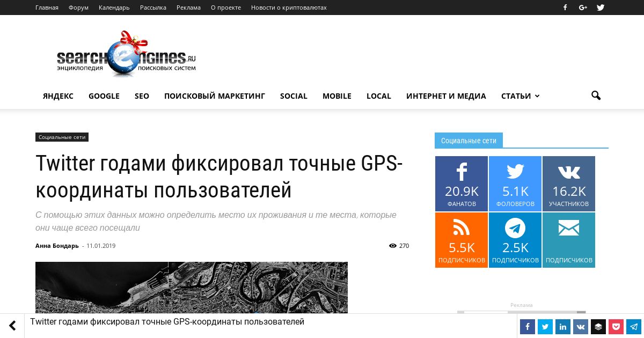644x338 pixels.
Task: Click the article subtitle in italics
Action: tap(216, 221)
